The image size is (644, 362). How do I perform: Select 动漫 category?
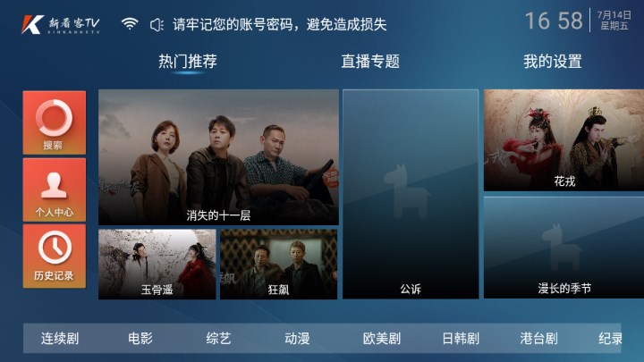(297, 339)
